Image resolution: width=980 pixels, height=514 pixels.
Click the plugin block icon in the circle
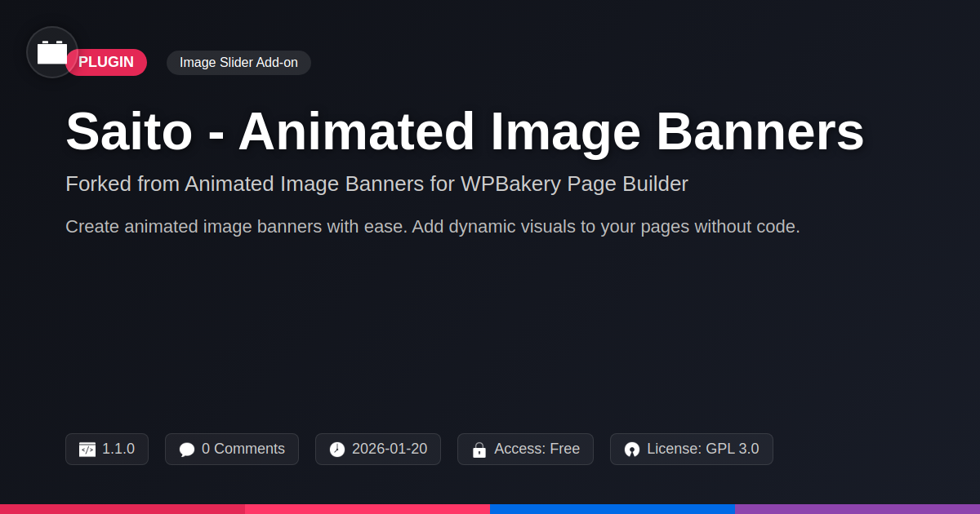tap(52, 52)
